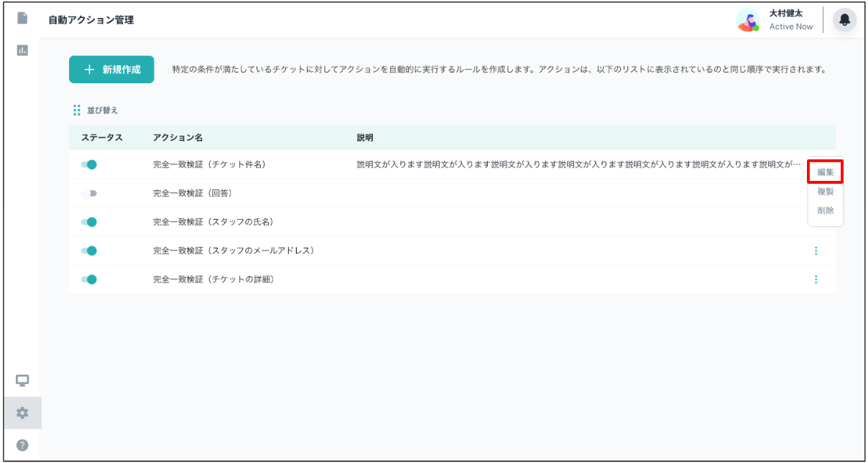Open the bar chart reports icon

22,50
